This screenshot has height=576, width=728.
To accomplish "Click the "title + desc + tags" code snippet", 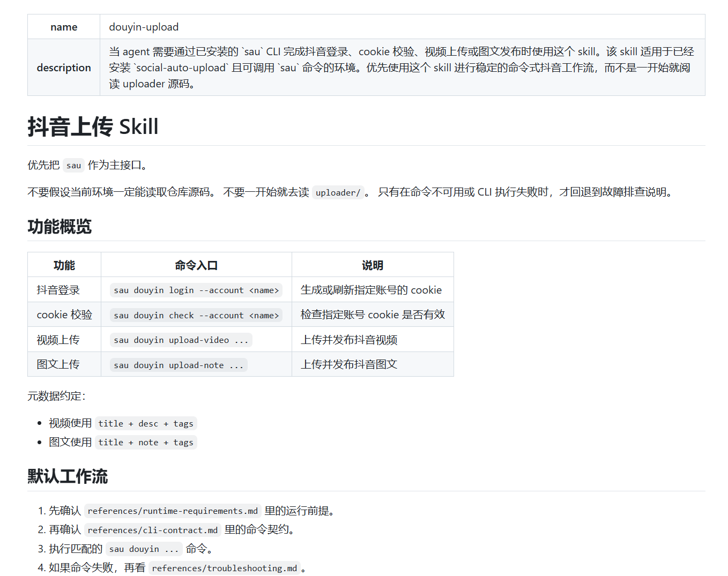I will pyautogui.click(x=146, y=424).
